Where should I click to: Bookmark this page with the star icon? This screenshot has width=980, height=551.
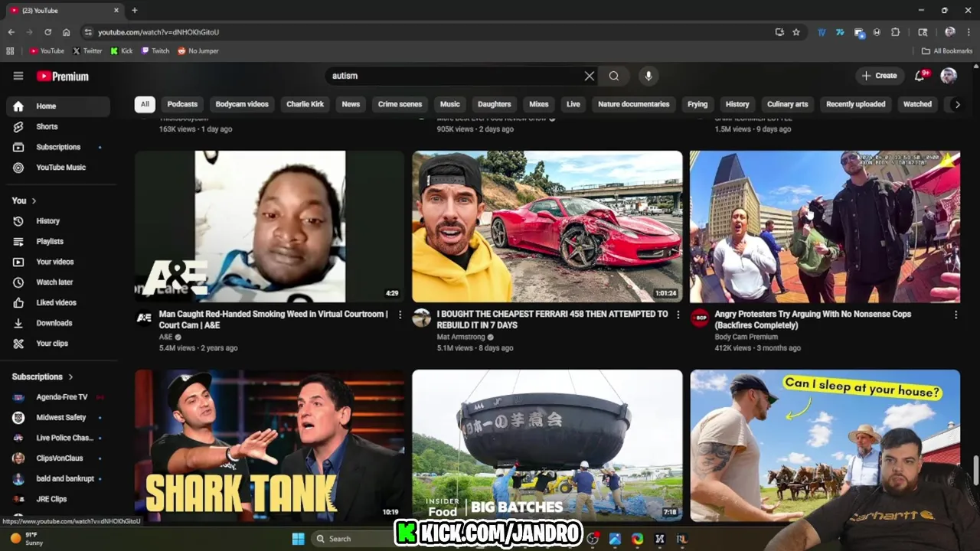coord(796,32)
